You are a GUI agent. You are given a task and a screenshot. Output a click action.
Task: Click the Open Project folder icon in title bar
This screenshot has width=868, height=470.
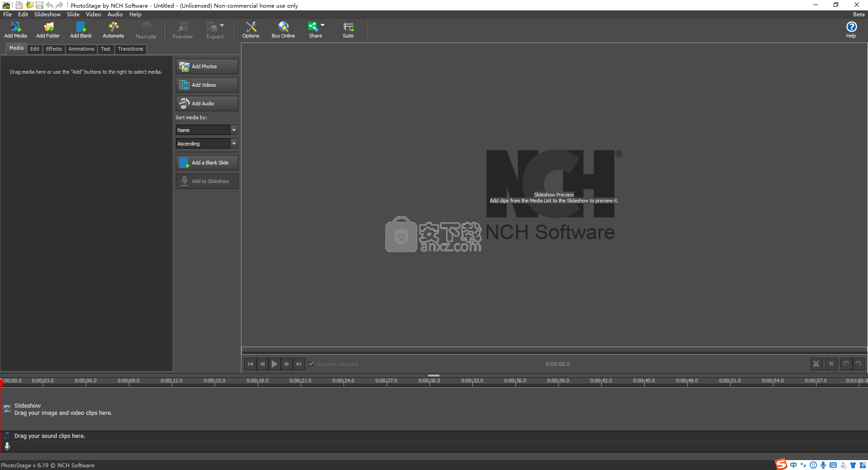29,5
